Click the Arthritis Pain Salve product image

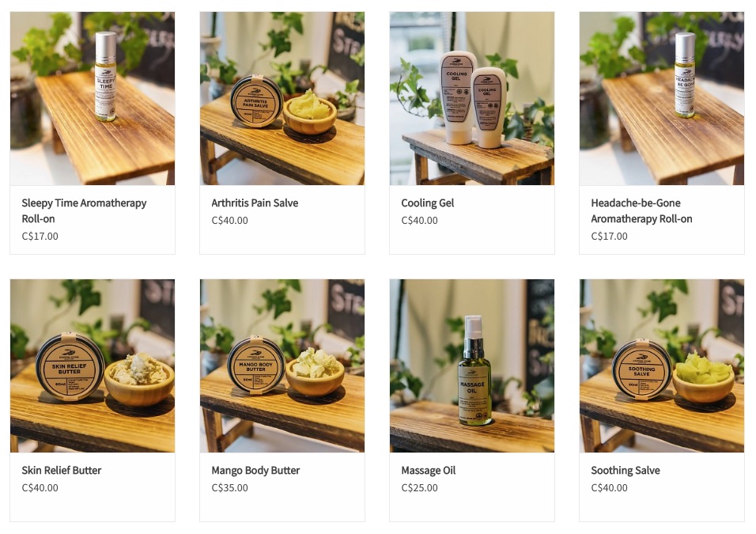click(282, 98)
